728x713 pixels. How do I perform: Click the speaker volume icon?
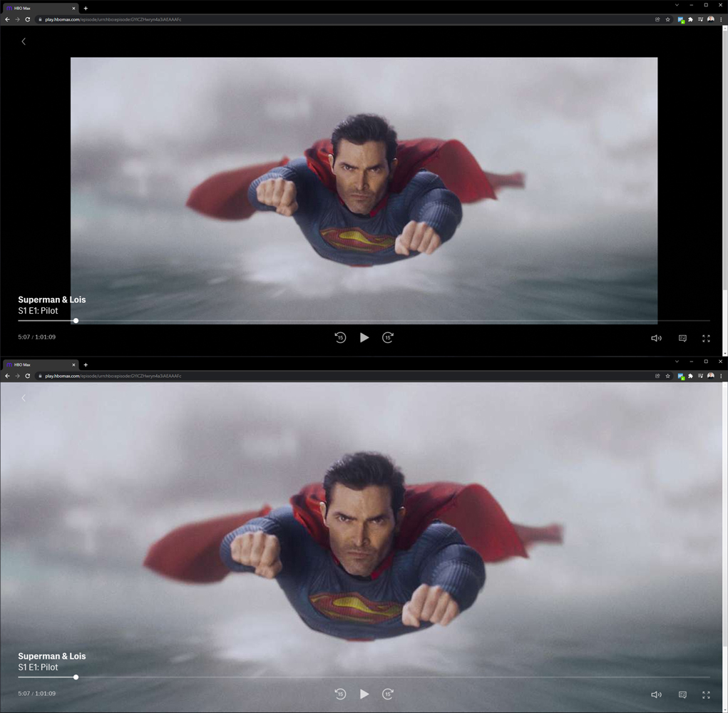[656, 338]
